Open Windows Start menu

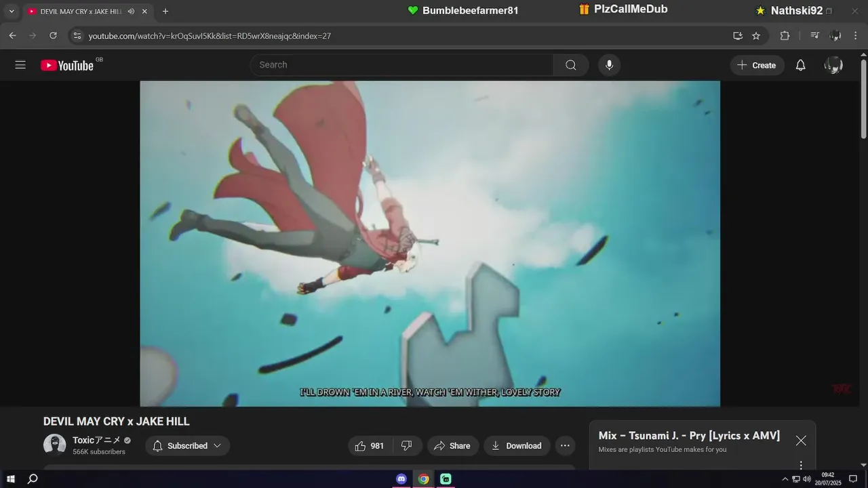(x=11, y=479)
